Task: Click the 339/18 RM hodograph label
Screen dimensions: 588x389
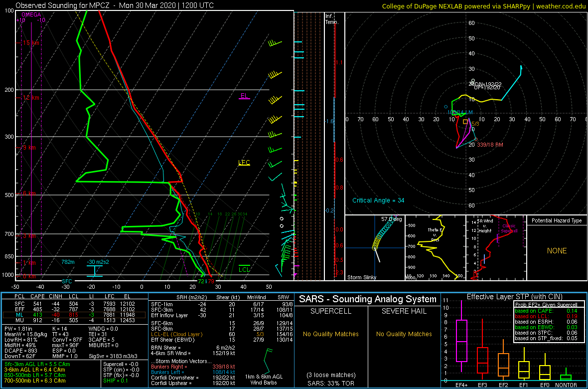Action: (490, 145)
